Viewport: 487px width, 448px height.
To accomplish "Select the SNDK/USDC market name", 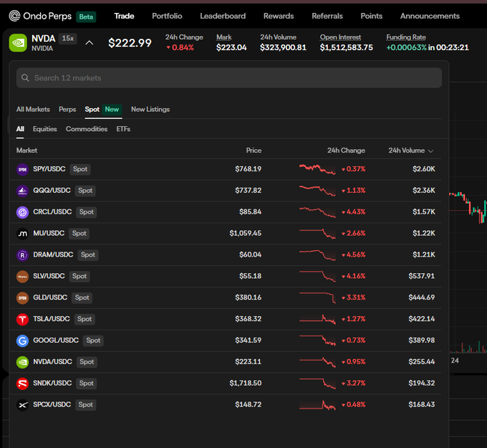I will coord(52,383).
